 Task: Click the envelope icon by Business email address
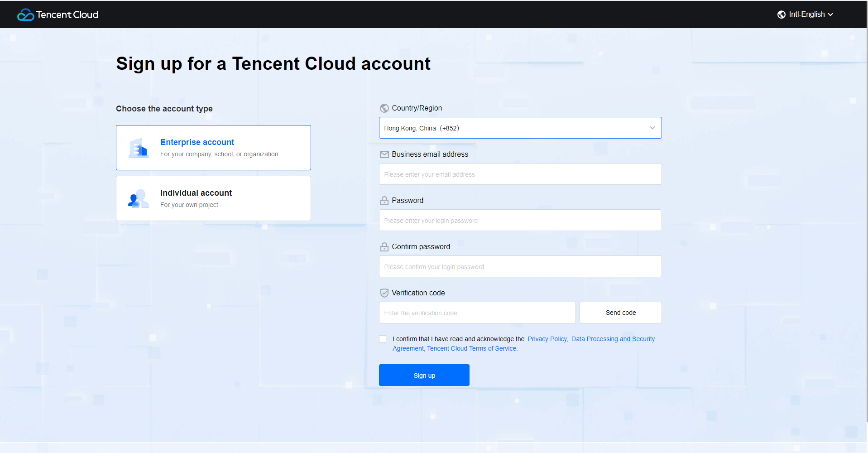point(384,154)
